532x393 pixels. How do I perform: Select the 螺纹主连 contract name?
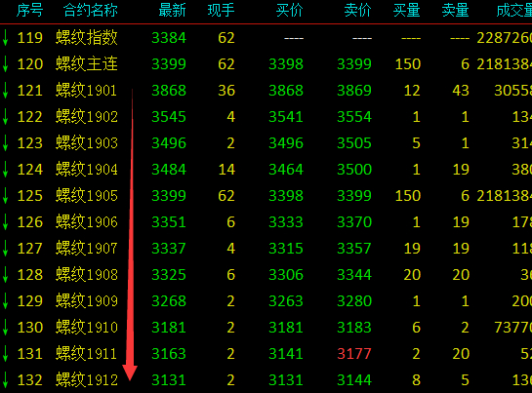[x=87, y=64]
